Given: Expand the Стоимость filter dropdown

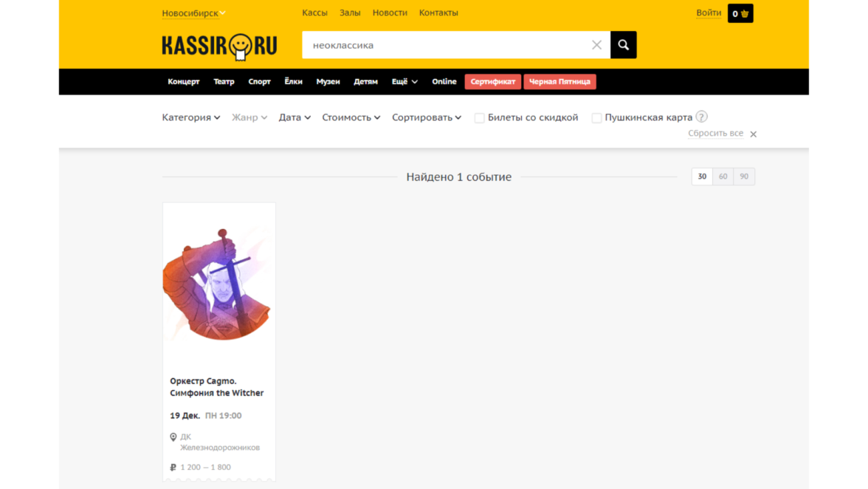Looking at the screenshot, I should click(x=351, y=117).
